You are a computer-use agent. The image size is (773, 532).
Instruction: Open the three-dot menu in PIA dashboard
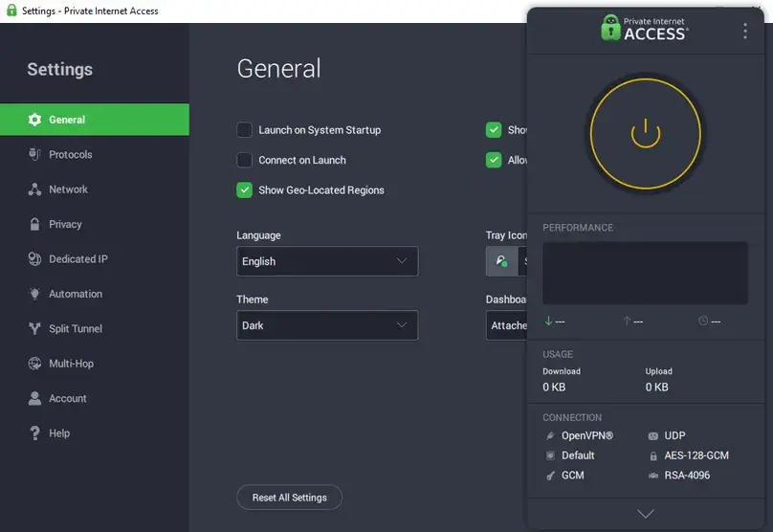745,31
